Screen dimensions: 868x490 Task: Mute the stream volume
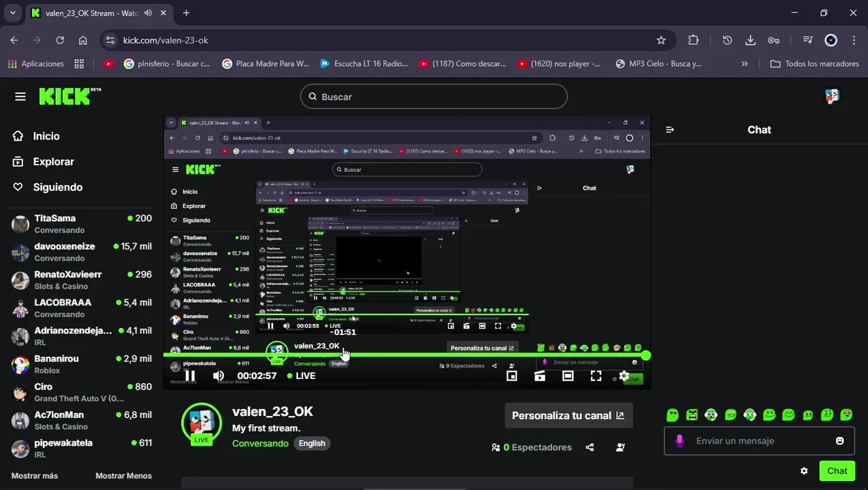pos(219,376)
